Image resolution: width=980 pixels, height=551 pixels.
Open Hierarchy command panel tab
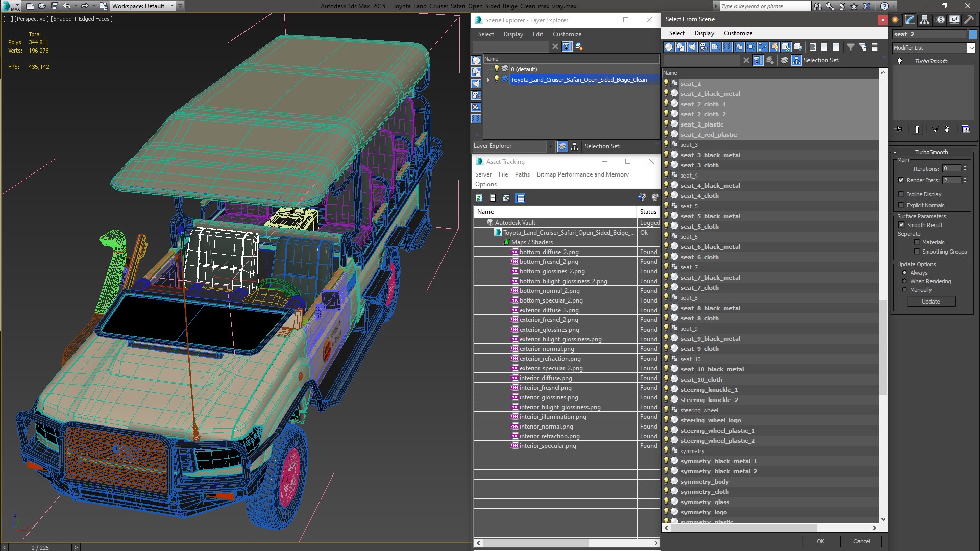pos(925,20)
